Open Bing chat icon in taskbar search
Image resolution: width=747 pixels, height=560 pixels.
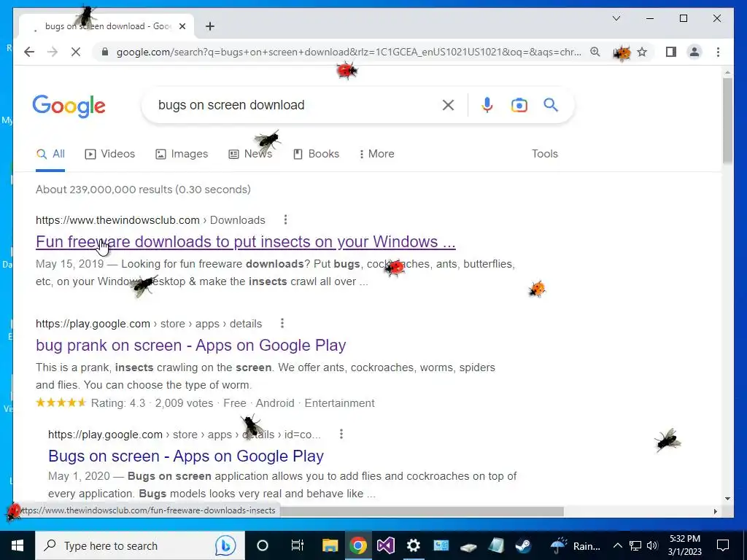coord(226,545)
